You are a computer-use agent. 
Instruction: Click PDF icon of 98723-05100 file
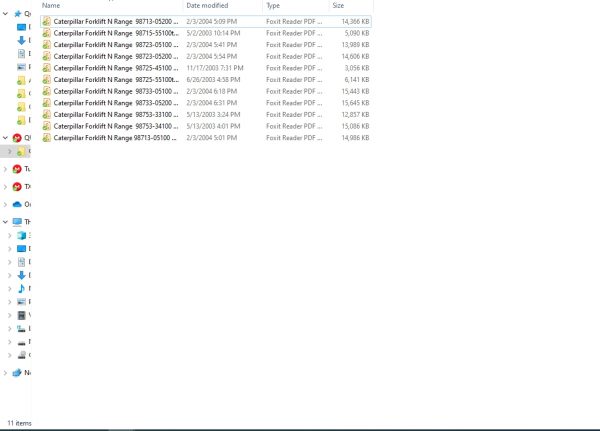46,45
